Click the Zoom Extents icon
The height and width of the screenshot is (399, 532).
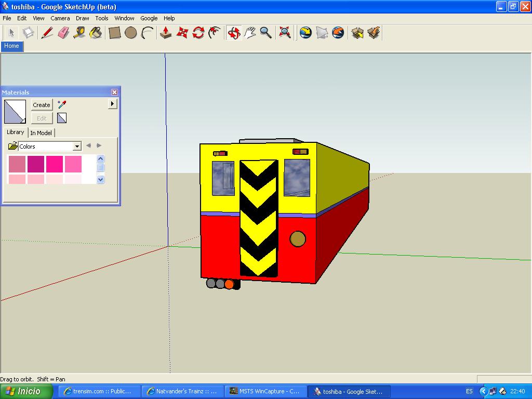[x=285, y=33]
